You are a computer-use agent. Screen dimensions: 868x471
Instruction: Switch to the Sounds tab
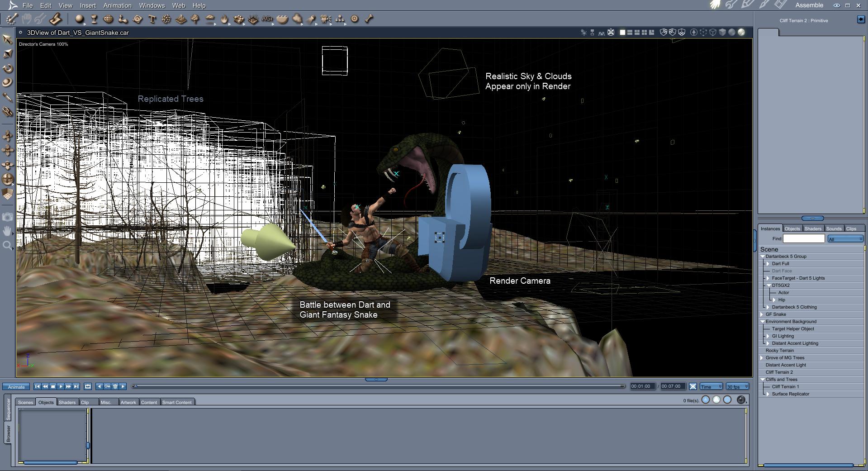[834, 229]
